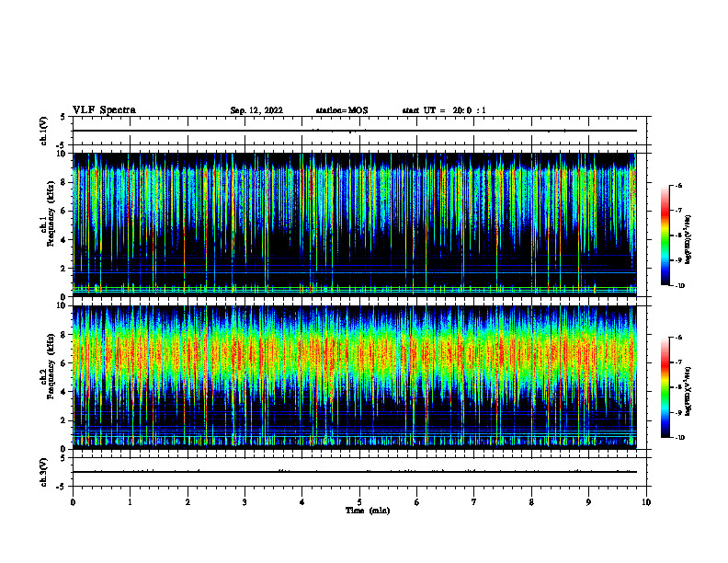Click the ch.2 frequency tick label "6"
Viewport: 728px width, 563px height.
(64, 363)
